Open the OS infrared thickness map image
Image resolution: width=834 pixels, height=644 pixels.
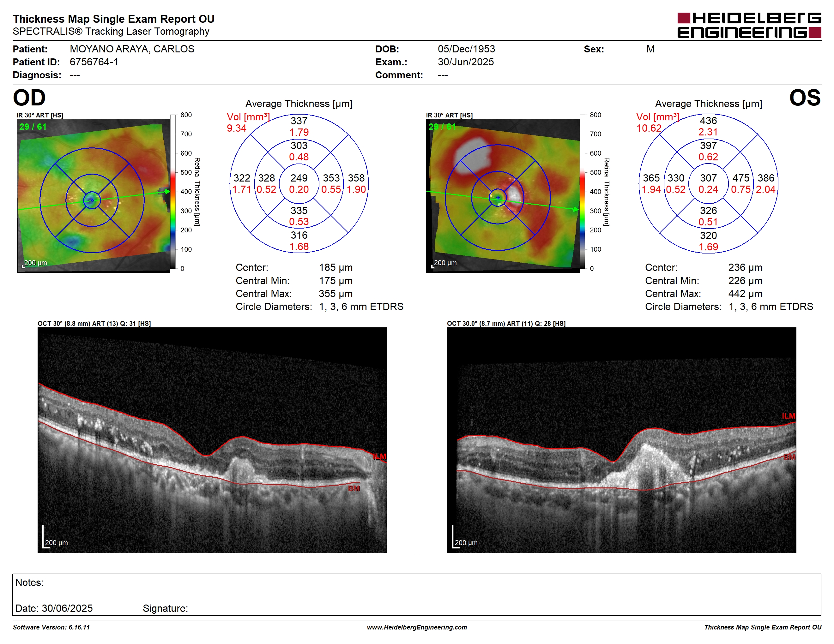point(503,195)
